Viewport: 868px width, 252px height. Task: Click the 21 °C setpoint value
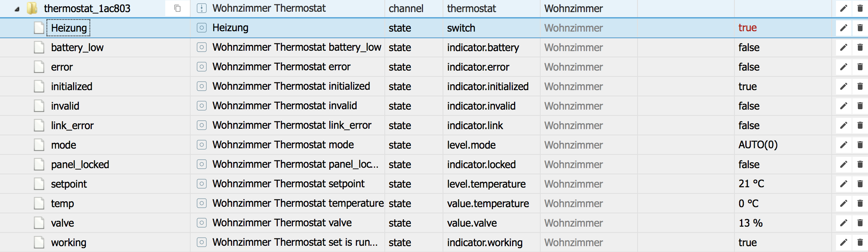pos(751,184)
